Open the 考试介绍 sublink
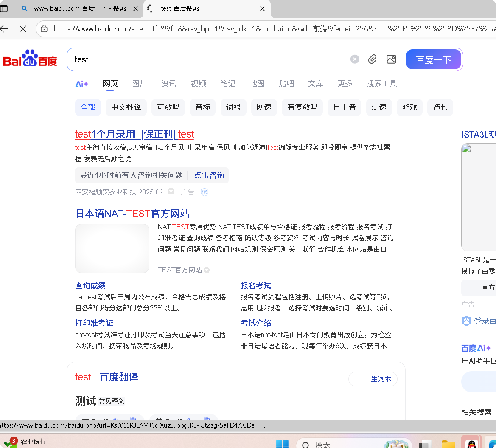The height and width of the screenshot is (448, 496). pyautogui.click(x=256, y=323)
